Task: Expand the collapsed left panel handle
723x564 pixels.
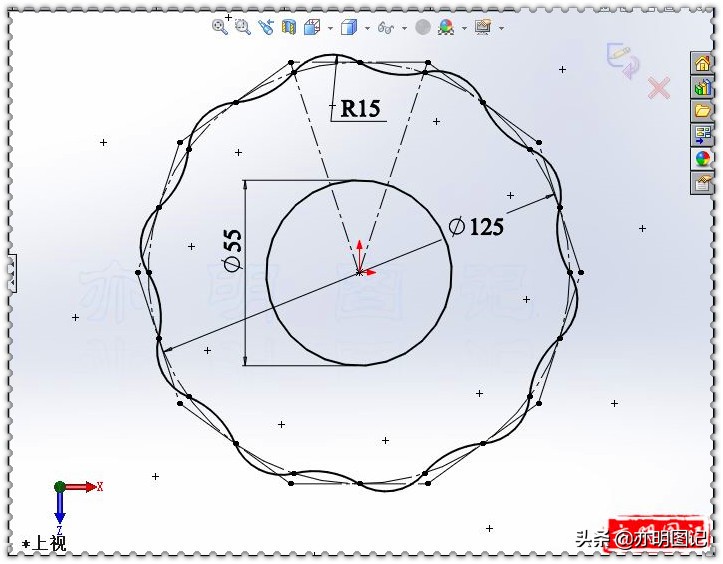Action: [x=12, y=272]
